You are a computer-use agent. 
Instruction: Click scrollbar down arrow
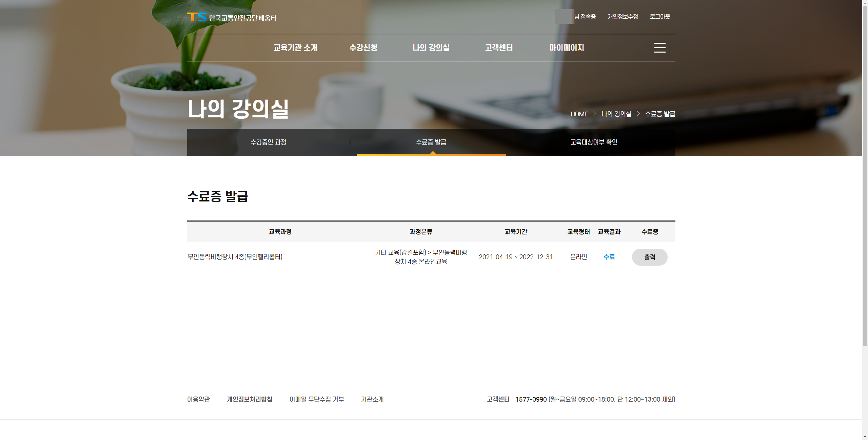tap(865, 437)
